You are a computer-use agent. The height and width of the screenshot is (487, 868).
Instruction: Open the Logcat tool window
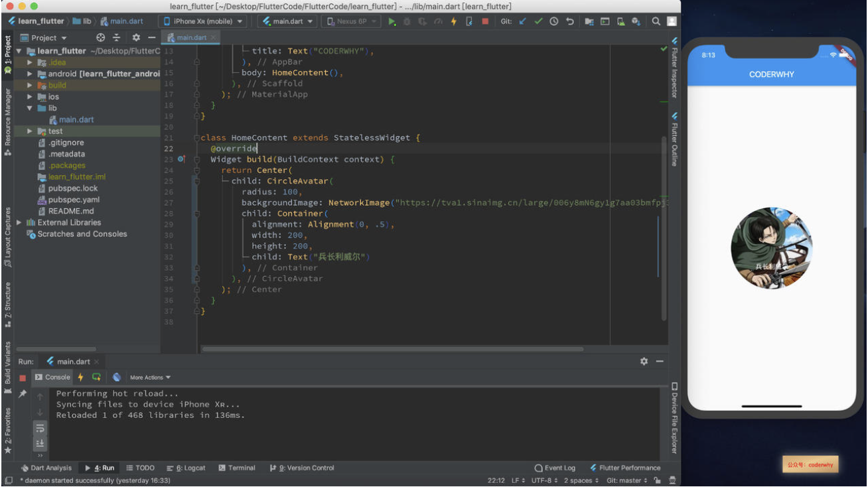coord(186,468)
